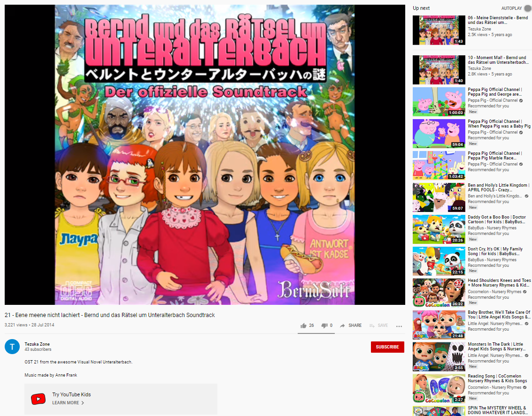Click '06 - Meine Dienststelle' video title
Screen dimensions: 532x416
pos(498,20)
